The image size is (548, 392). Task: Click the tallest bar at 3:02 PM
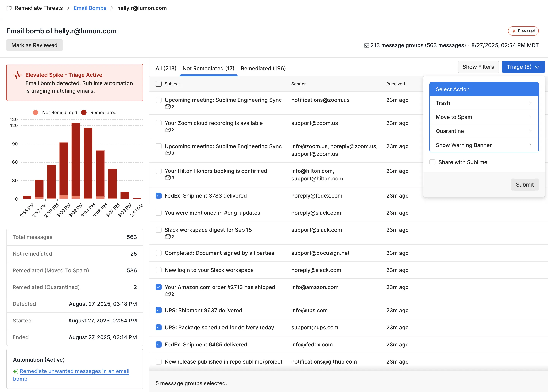pos(76,159)
